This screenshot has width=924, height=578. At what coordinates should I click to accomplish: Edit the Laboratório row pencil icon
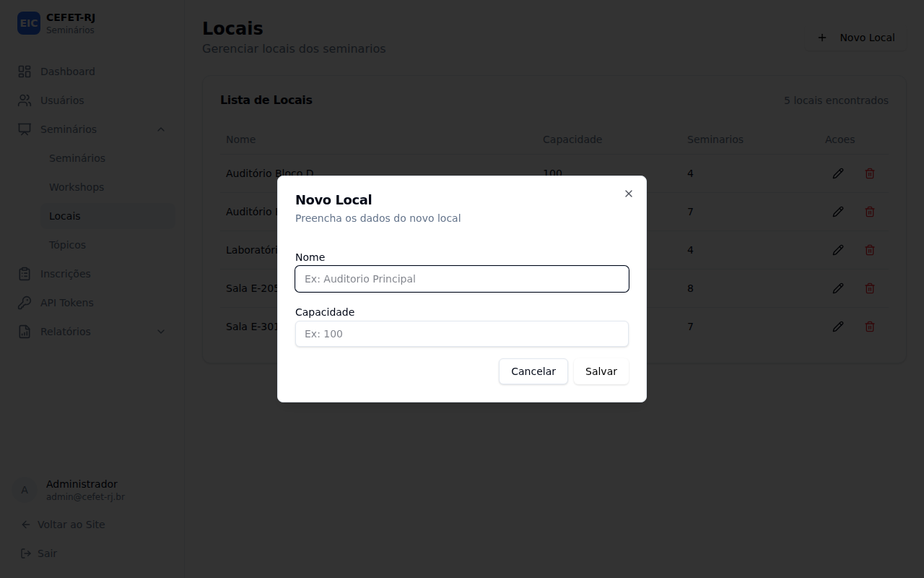[x=838, y=250]
